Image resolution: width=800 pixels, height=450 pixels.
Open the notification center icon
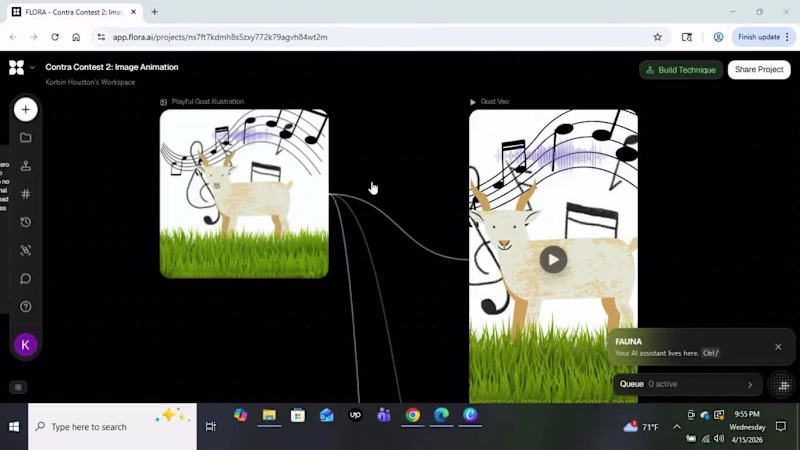coord(781,427)
